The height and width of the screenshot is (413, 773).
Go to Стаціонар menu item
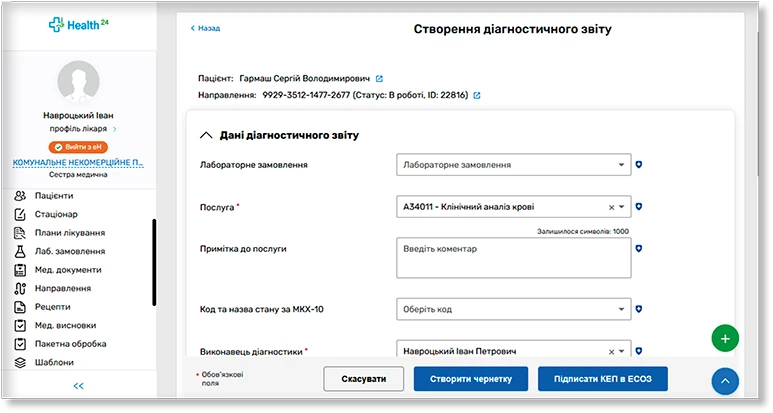[56, 214]
